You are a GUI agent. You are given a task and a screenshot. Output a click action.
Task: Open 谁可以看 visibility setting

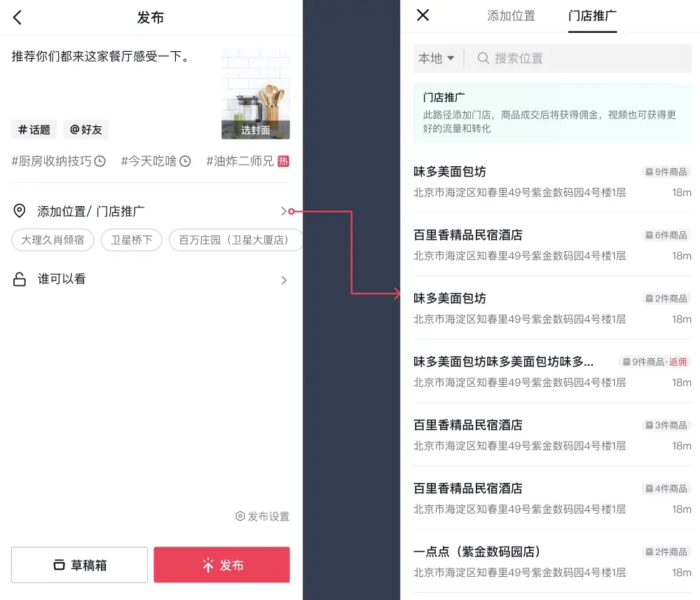pyautogui.click(x=151, y=280)
